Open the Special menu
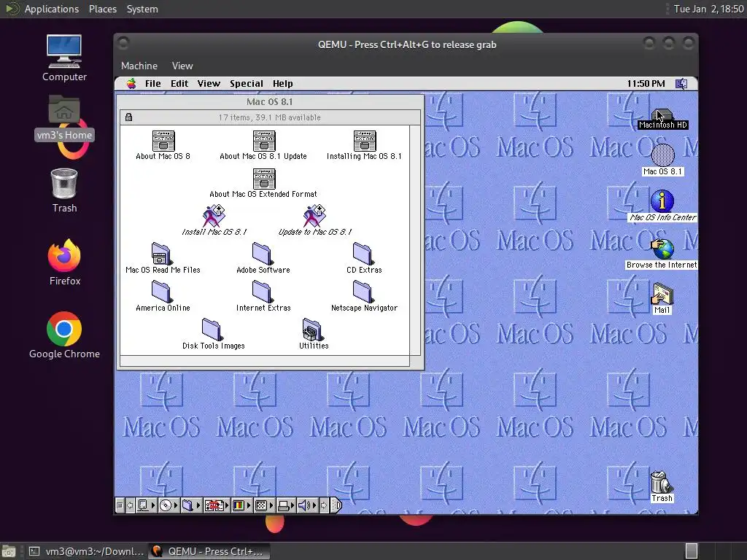The image size is (747, 560). click(x=247, y=84)
